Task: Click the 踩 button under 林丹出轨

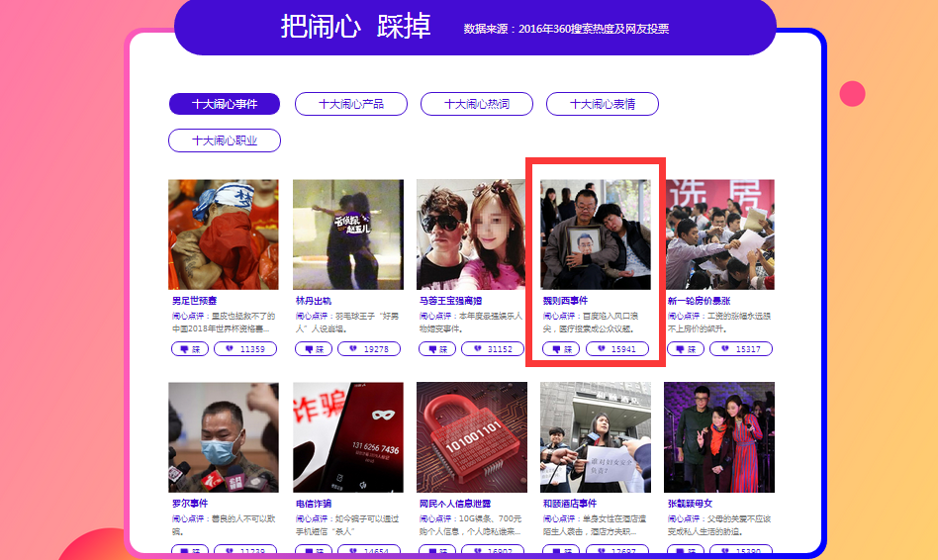Action: point(314,349)
